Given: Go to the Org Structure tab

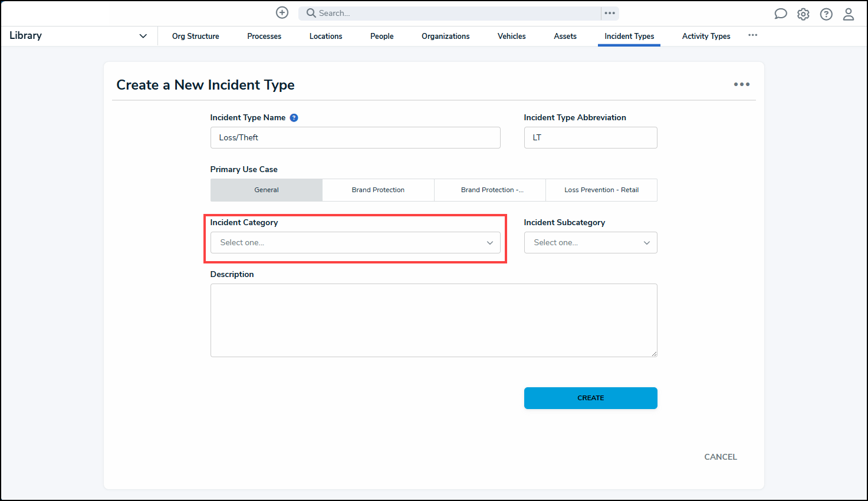Looking at the screenshot, I should coord(195,37).
